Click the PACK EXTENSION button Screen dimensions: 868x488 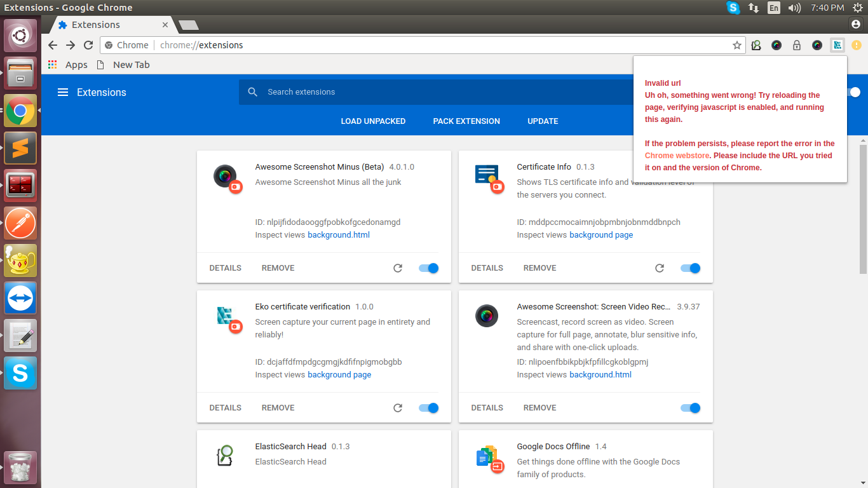tap(466, 121)
